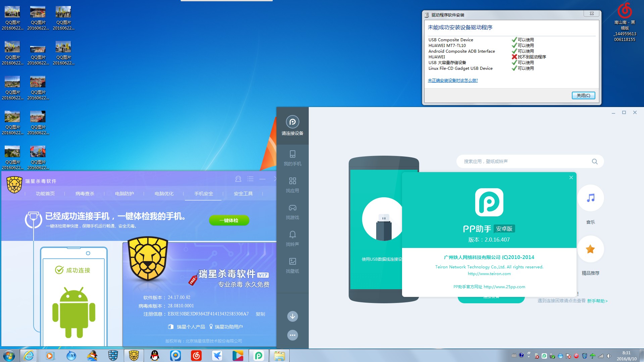Click the USB 大容量存储设备 row text
Image resolution: width=644 pixels, height=362 pixels.
point(447,62)
